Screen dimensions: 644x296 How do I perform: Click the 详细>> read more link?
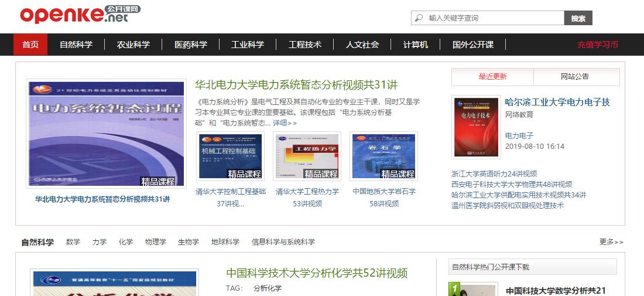pos(285,123)
